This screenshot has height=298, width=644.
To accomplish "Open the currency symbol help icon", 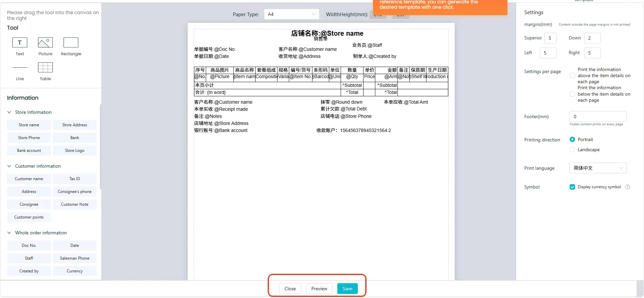I will 628,187.
